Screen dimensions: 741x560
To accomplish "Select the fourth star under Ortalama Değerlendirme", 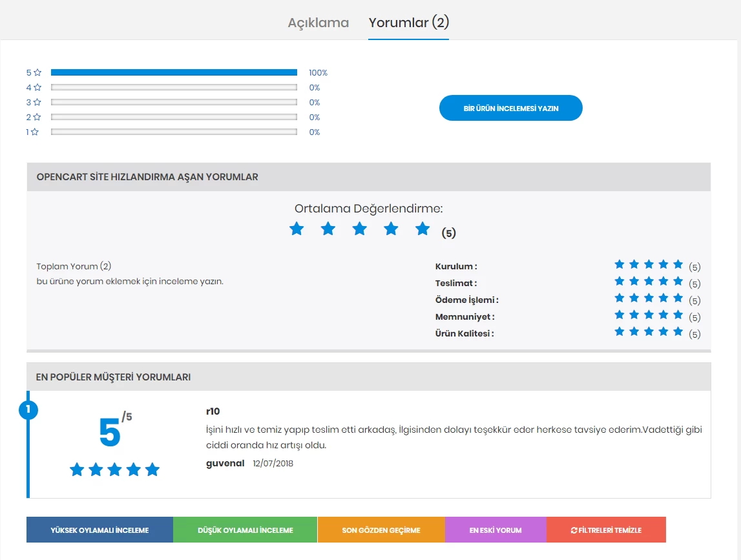I will (x=391, y=229).
